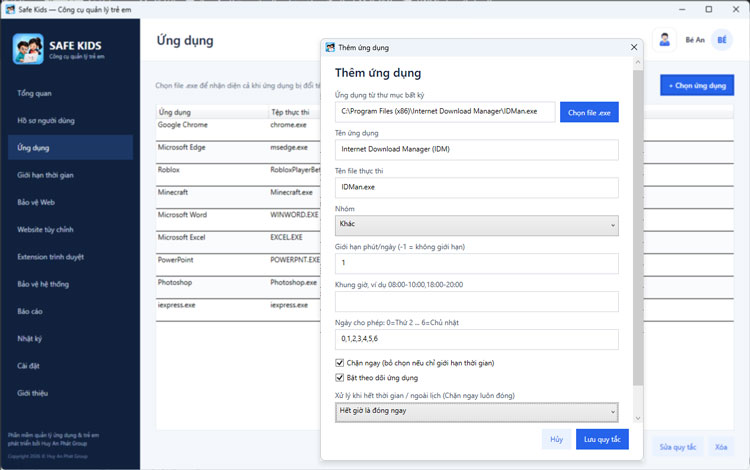Toggle the Chặn ngay checkbox
750x470 pixels.
click(340, 363)
